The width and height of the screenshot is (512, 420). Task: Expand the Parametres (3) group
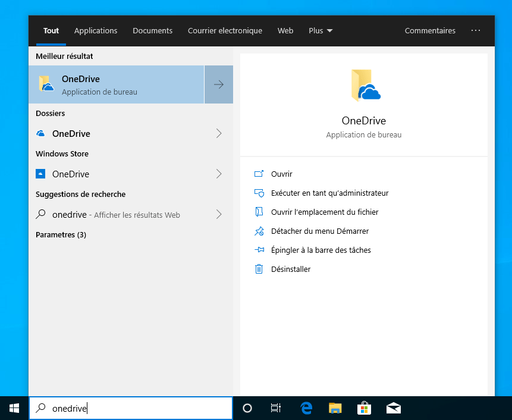click(x=61, y=235)
